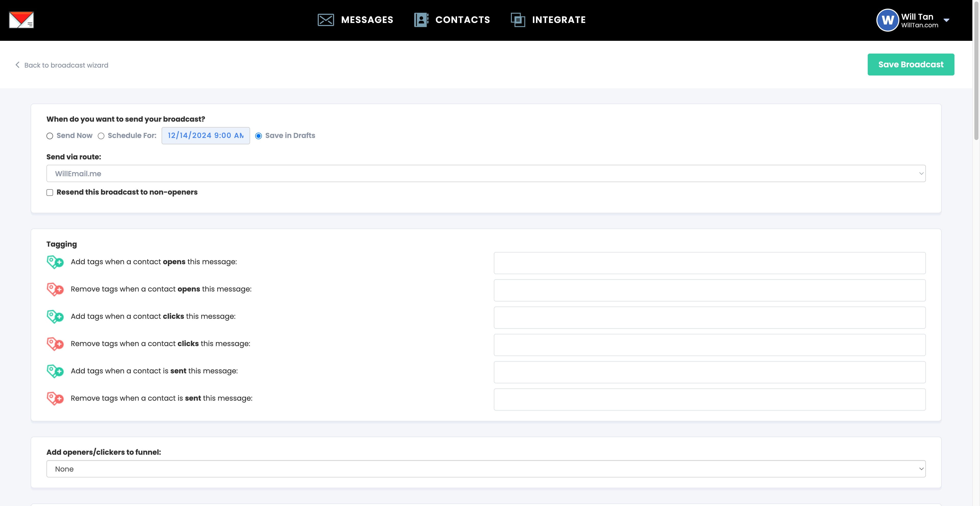This screenshot has width=980, height=506.
Task: Click the schedule date and time field
Action: [205, 136]
